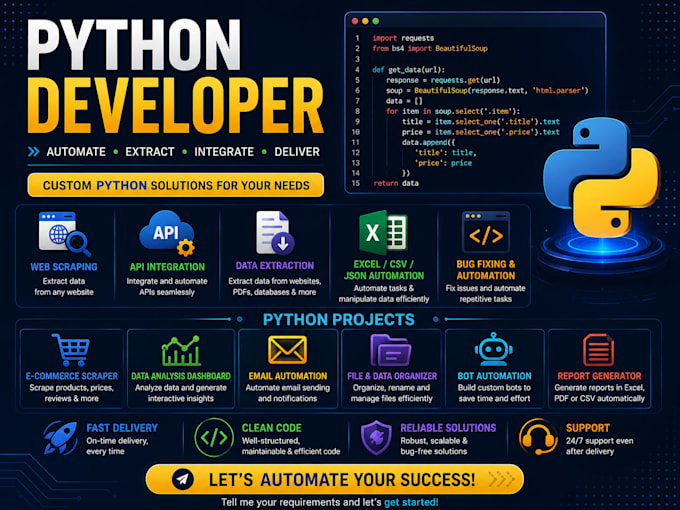Click the API INTEGRATION heading
Image resolution: width=680 pixels, height=510 pixels.
167,267
